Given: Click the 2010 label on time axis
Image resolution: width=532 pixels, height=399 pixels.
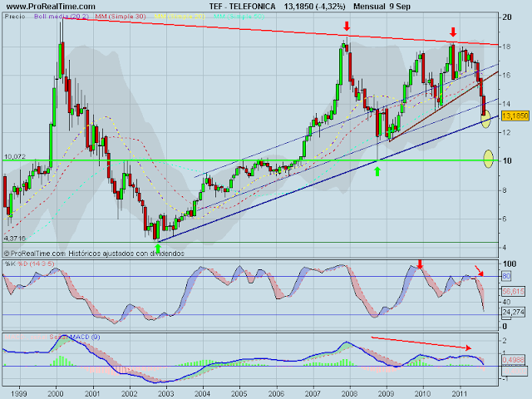Looking at the screenshot, I should coord(423,393).
